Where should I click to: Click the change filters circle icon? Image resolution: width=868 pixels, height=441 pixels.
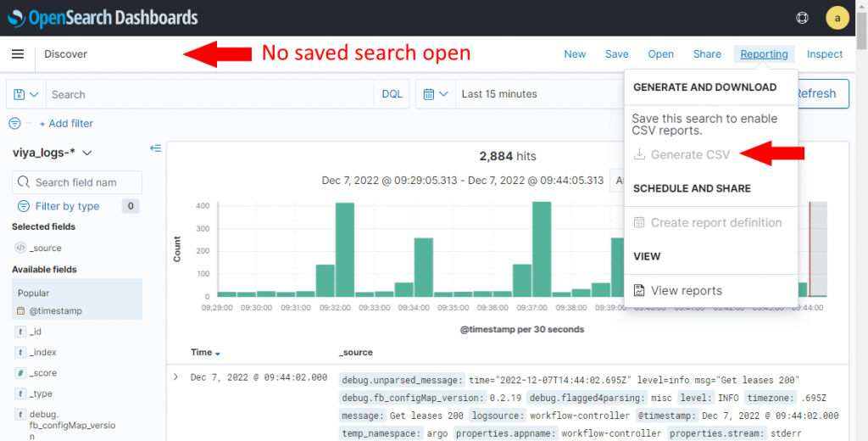[15, 124]
